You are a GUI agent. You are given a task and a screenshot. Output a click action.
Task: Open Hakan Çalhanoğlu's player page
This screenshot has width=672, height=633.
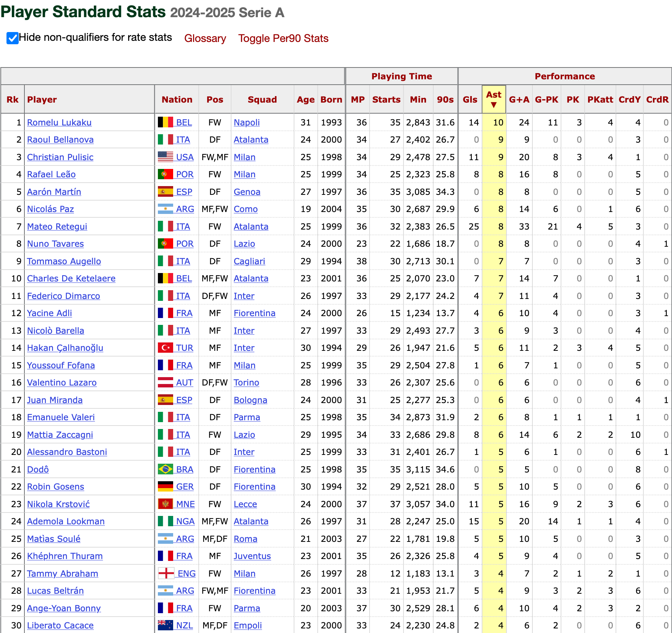[65, 348]
